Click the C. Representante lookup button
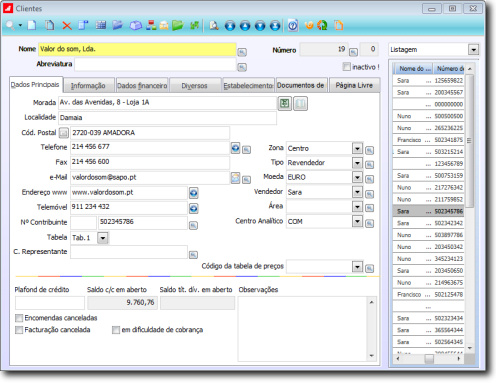Screen dimensions: 496x383 coord(193,255)
